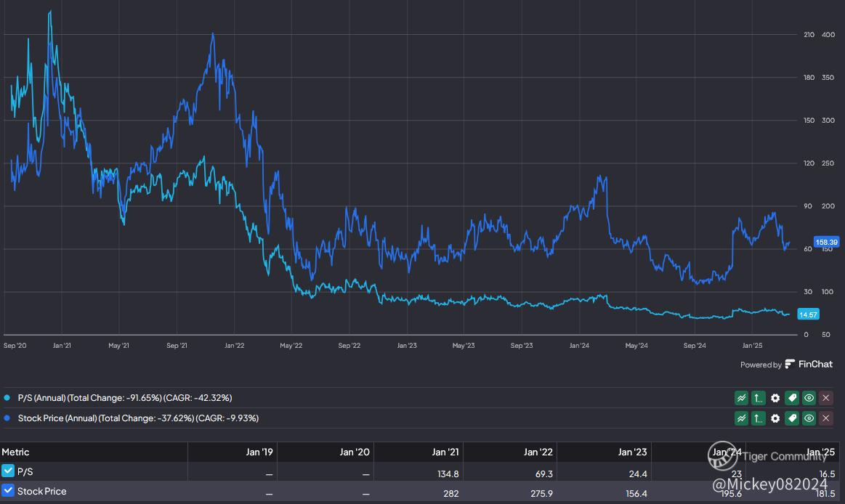845x504 pixels.
Task: Remove Stock Price series with the X icon
Action: pyautogui.click(x=825, y=418)
